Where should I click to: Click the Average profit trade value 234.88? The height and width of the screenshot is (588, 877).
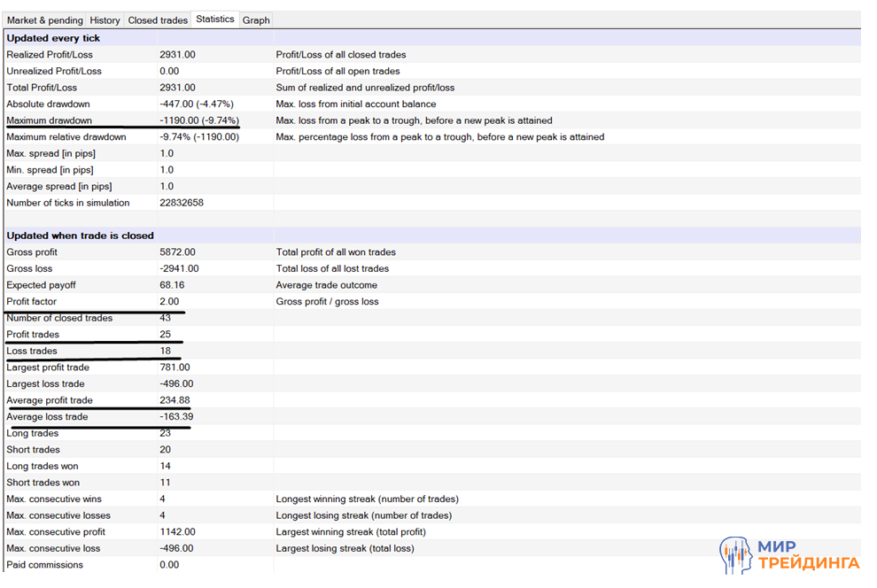coord(175,400)
